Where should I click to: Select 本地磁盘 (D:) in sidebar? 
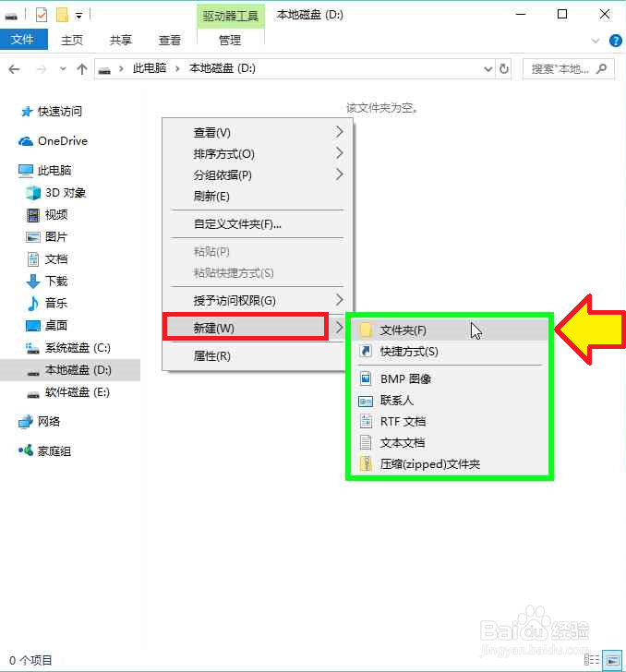point(70,370)
